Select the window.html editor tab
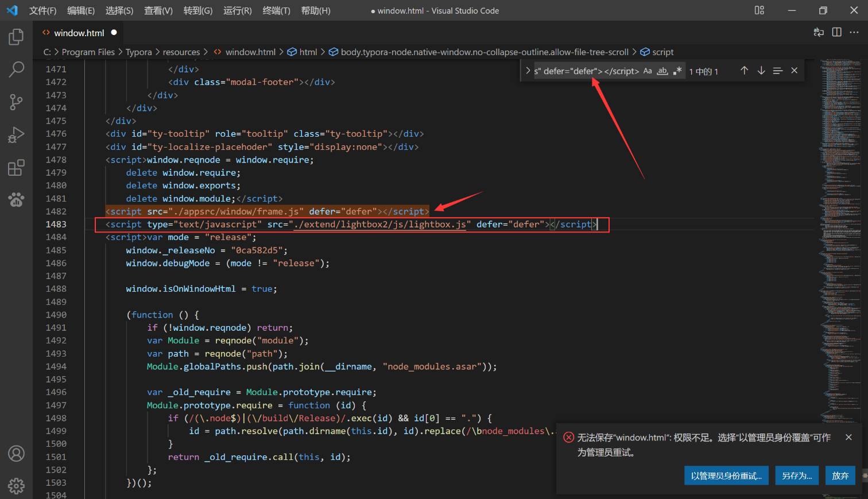Screen dimensions: 868x499 (x=79, y=33)
